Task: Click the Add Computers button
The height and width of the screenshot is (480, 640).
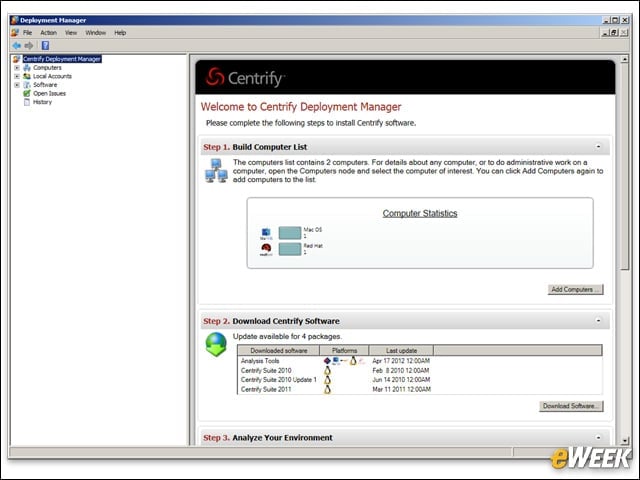Action: click(576, 289)
